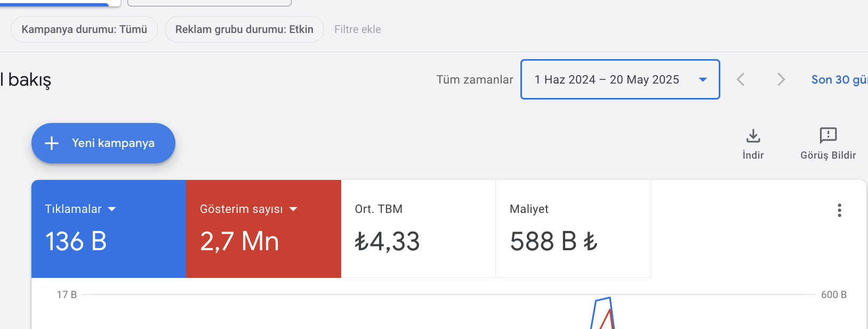Go to previous date range arrow
This screenshot has height=329, width=868.
point(741,79)
